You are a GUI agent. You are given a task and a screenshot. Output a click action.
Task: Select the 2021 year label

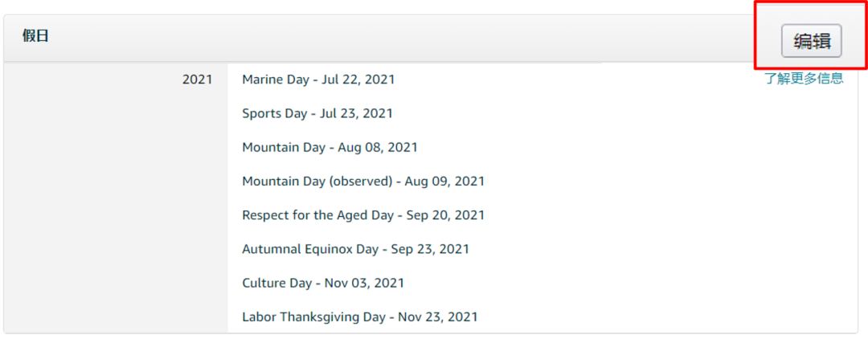point(197,80)
